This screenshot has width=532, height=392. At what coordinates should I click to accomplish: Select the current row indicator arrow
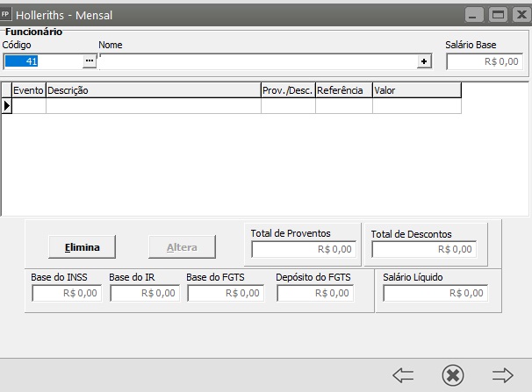pyautogui.click(x=6, y=105)
